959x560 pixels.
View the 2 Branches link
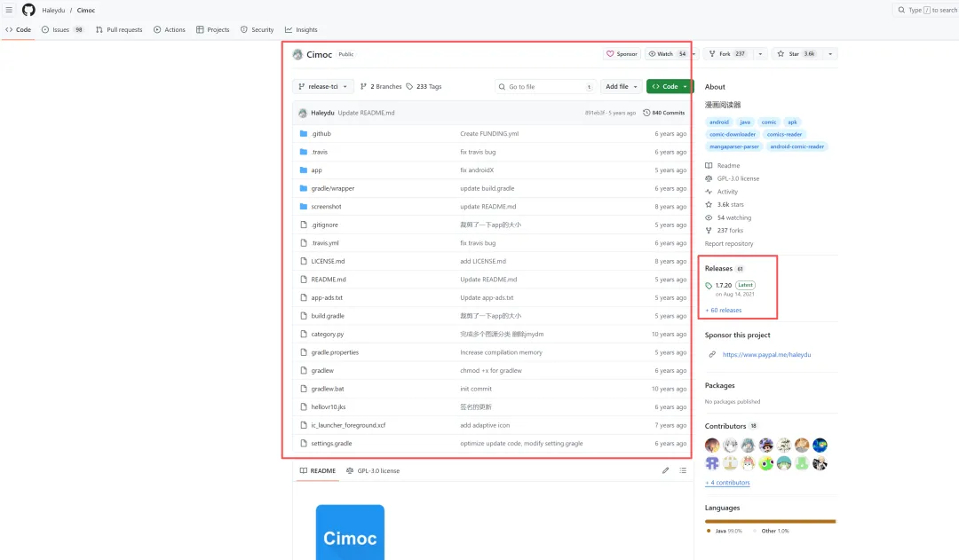tap(381, 87)
